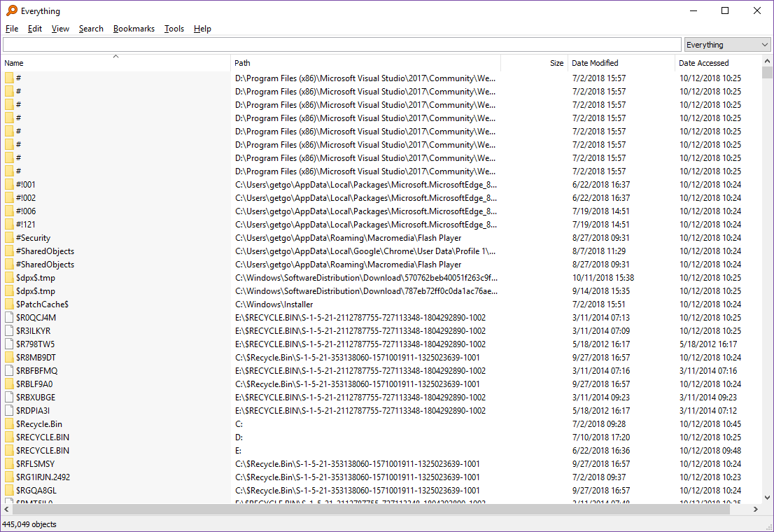Viewport: 774px width, 532px height.
Task: Open the Search menu
Action: coord(91,29)
